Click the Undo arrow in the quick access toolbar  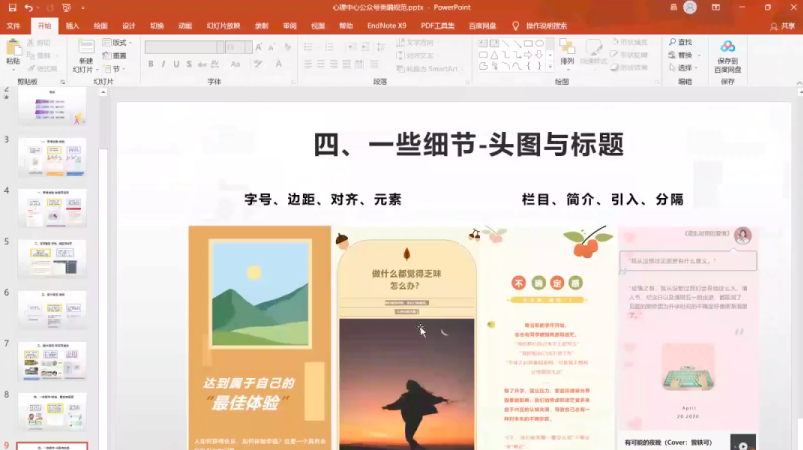pyautogui.click(x=29, y=8)
